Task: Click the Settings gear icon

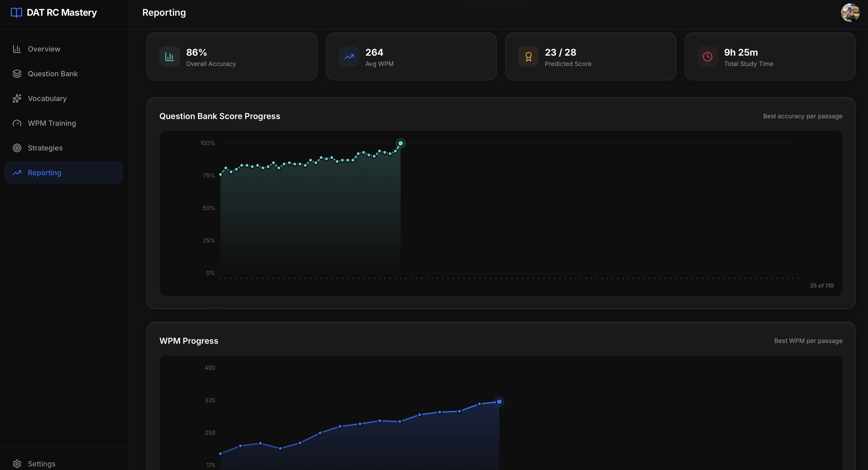Action: click(x=17, y=464)
